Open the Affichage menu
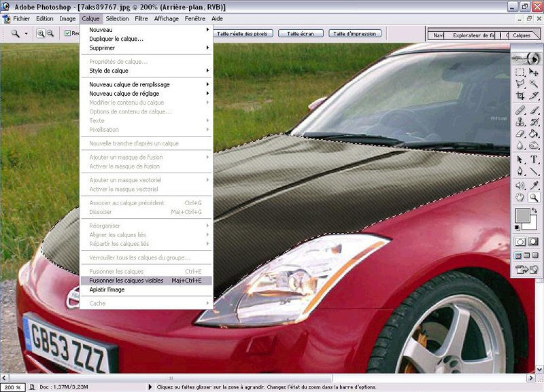 (166, 19)
